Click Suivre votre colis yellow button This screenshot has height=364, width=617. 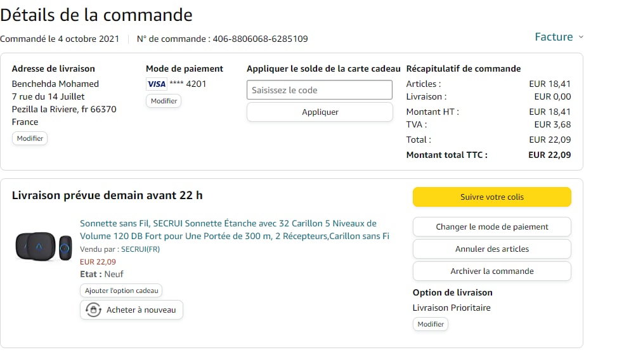click(x=491, y=197)
